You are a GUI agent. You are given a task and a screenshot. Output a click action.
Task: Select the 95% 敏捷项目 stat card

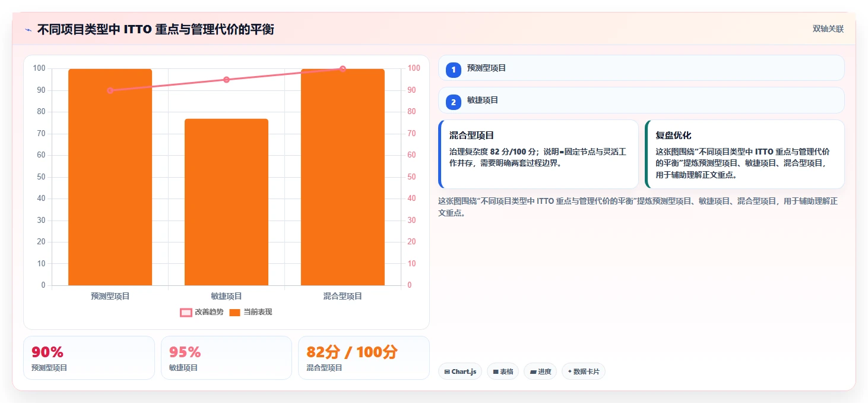(226, 358)
